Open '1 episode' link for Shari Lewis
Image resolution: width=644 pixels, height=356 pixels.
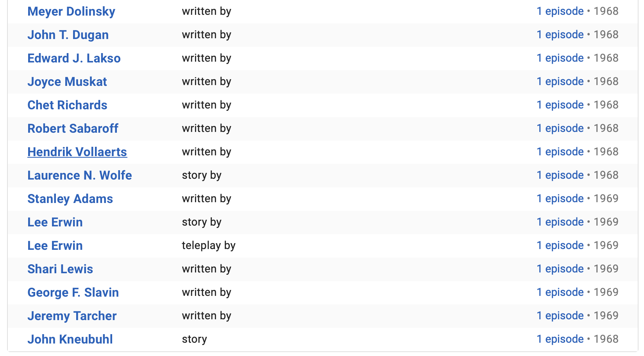pyautogui.click(x=560, y=269)
